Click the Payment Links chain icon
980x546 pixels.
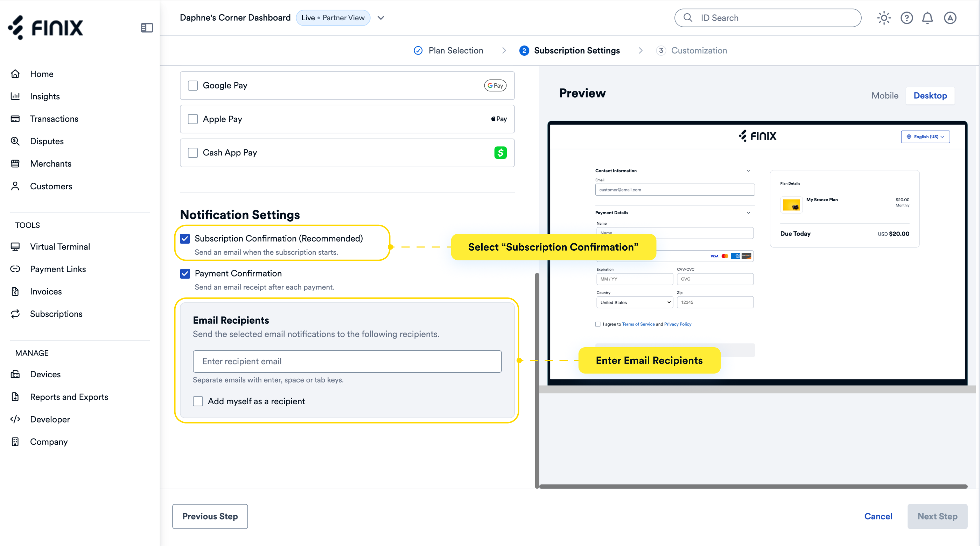15,269
